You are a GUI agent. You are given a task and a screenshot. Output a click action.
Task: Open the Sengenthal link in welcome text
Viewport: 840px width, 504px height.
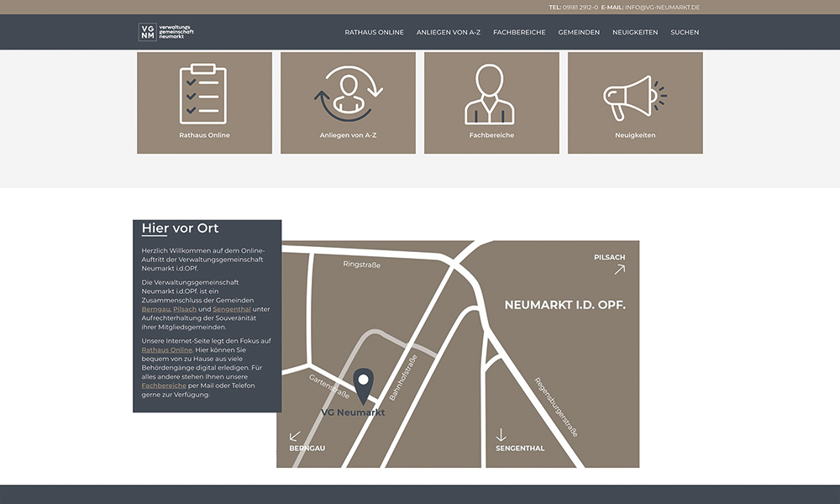(232, 309)
